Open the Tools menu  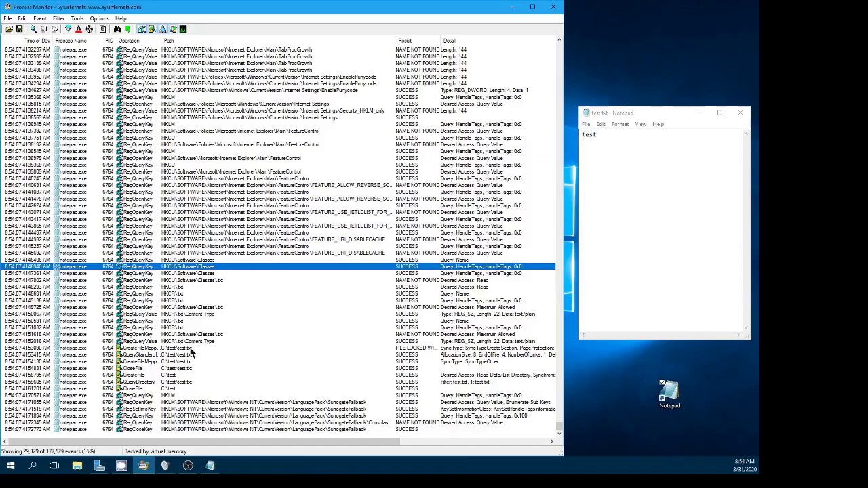coord(77,18)
